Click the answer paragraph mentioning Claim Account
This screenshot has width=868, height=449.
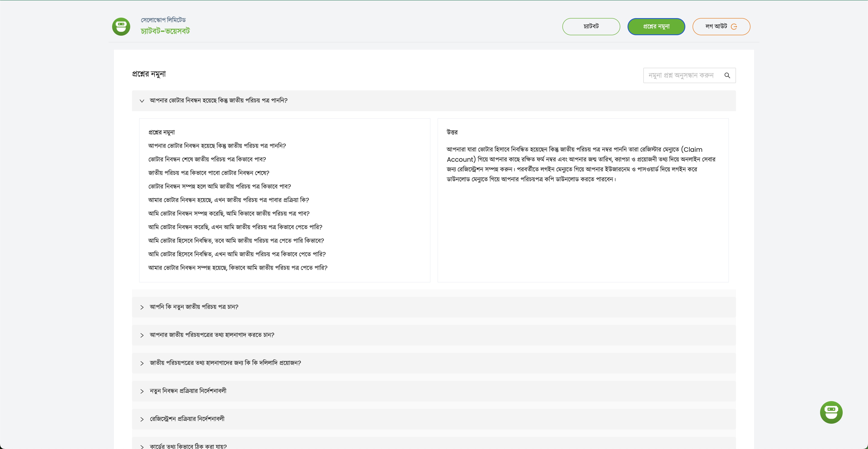coord(581,164)
